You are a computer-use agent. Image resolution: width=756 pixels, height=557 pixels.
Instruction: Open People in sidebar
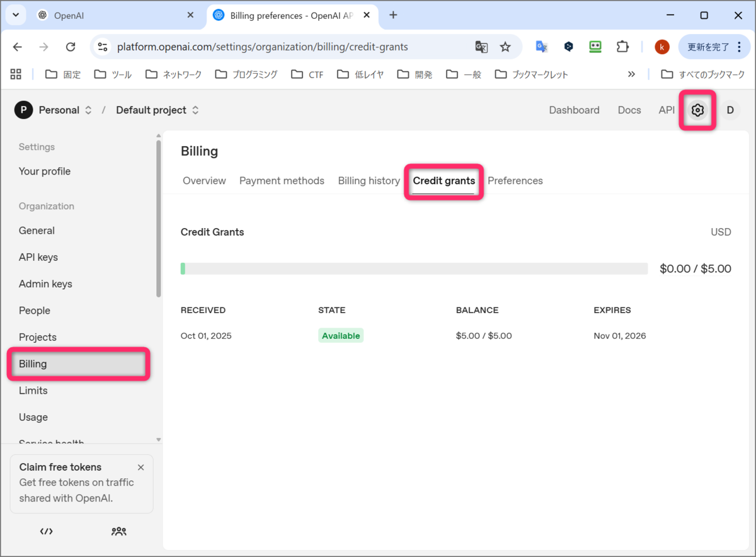click(x=35, y=311)
